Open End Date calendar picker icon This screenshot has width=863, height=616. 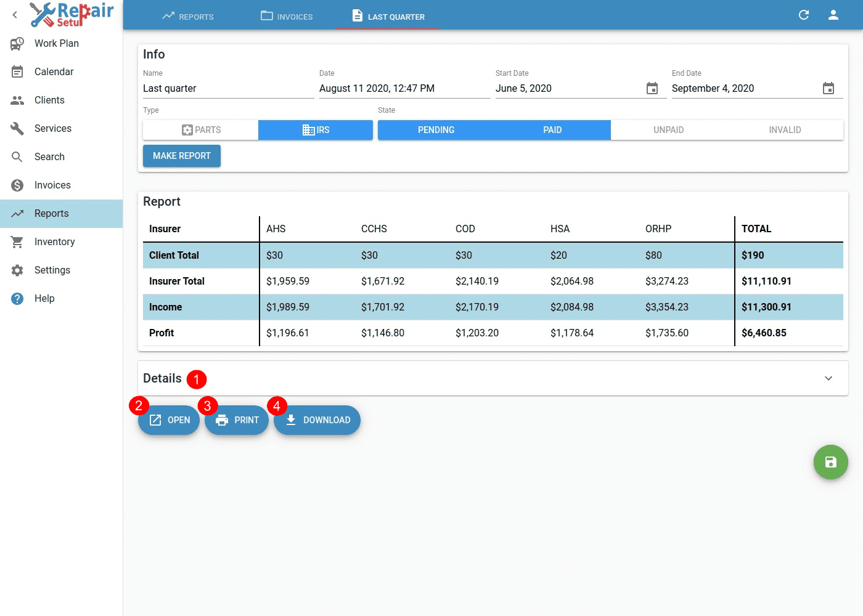[828, 89]
